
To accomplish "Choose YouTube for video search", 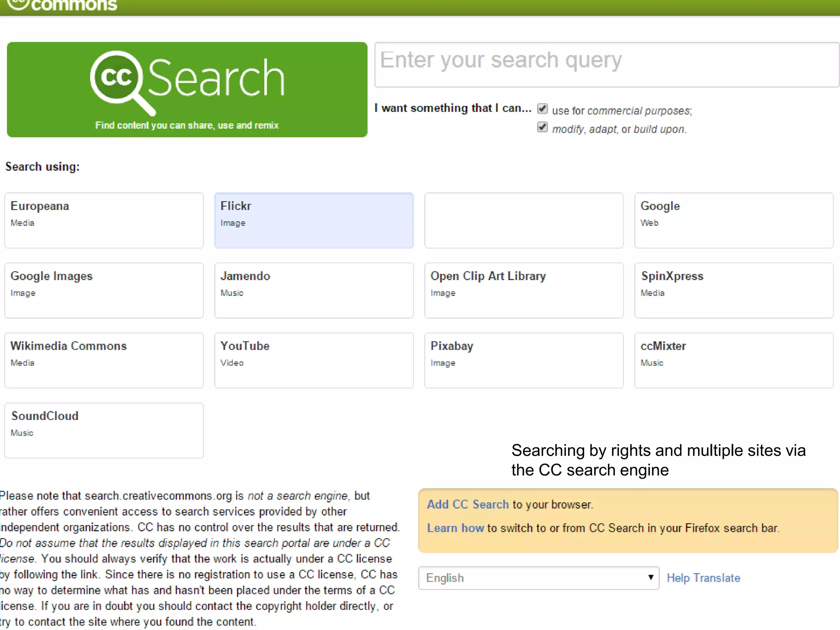I will (x=314, y=360).
